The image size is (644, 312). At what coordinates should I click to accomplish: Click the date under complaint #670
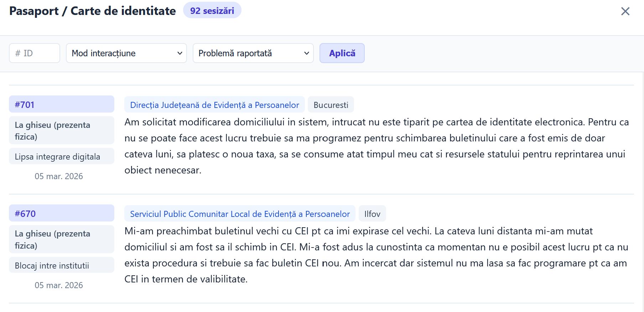pos(59,285)
